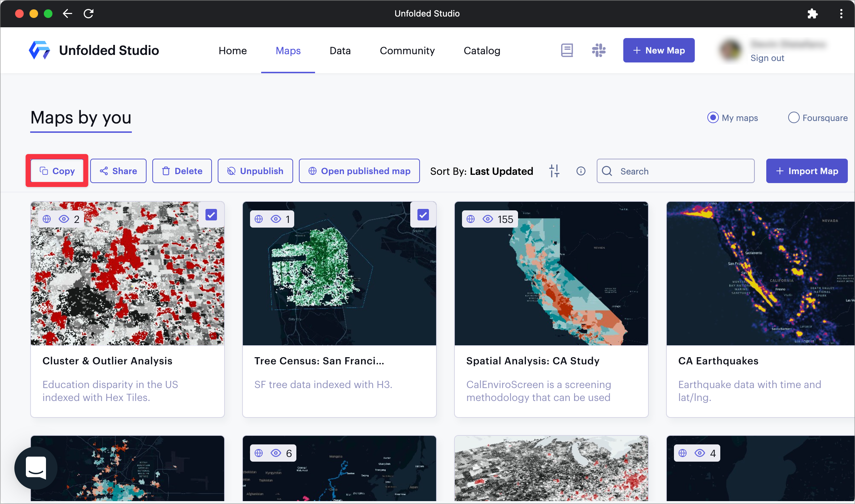Click the Unfolded Studio logo

(40, 50)
